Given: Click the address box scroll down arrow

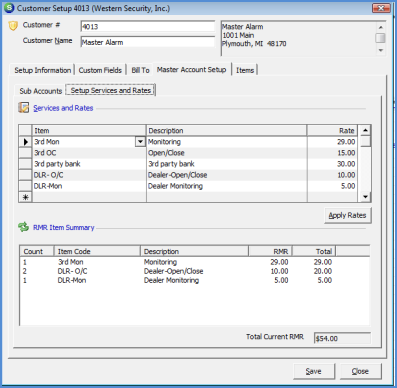Looking at the screenshot, I should tap(380, 50).
